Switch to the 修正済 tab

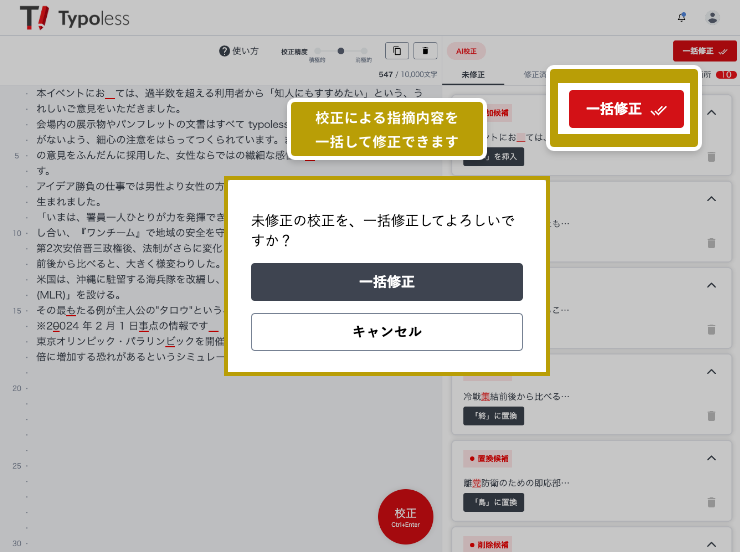pos(534,75)
